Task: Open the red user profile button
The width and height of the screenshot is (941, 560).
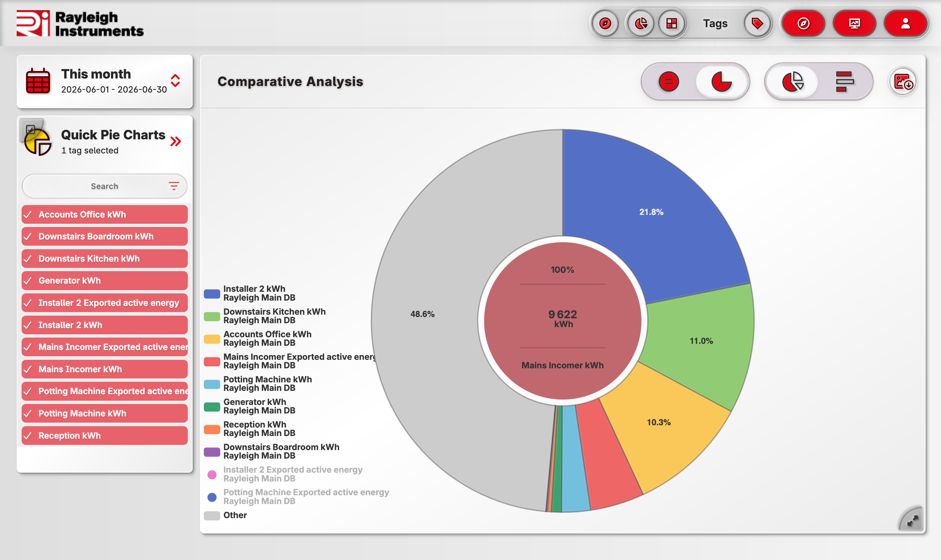Action: (x=905, y=24)
